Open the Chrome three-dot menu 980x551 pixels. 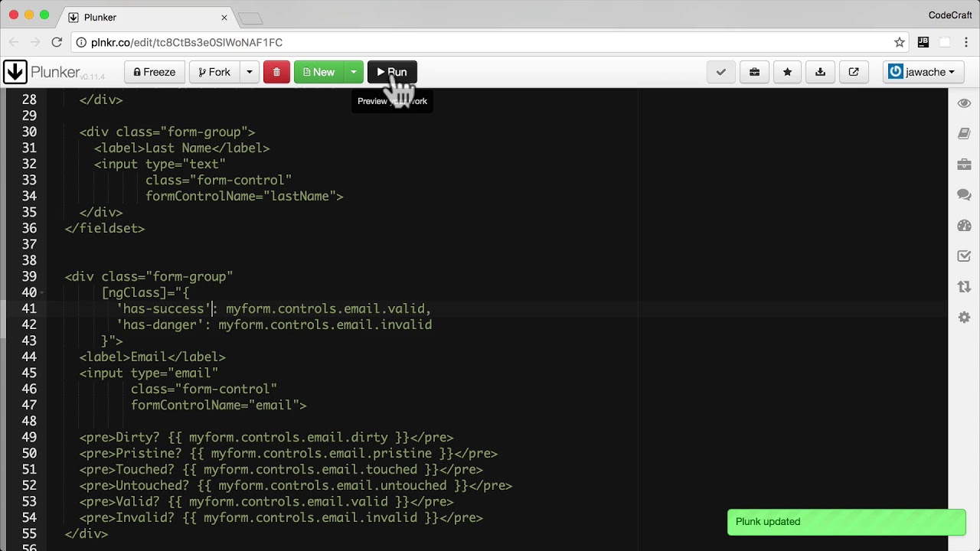(966, 42)
